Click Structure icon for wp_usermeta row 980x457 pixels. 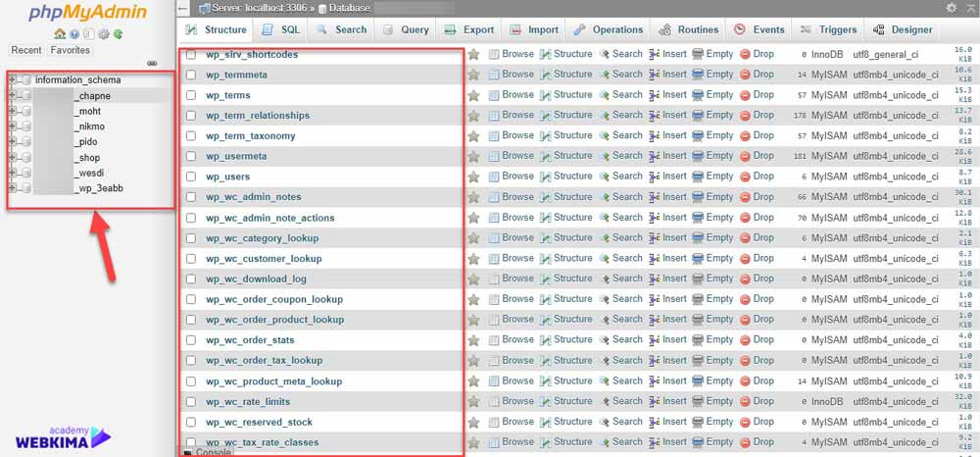[546, 156]
